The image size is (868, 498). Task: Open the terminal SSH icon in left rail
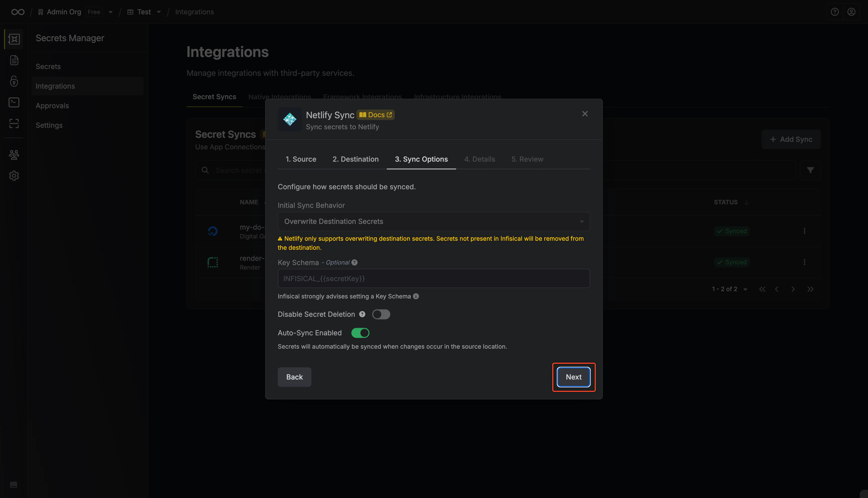[x=14, y=102]
